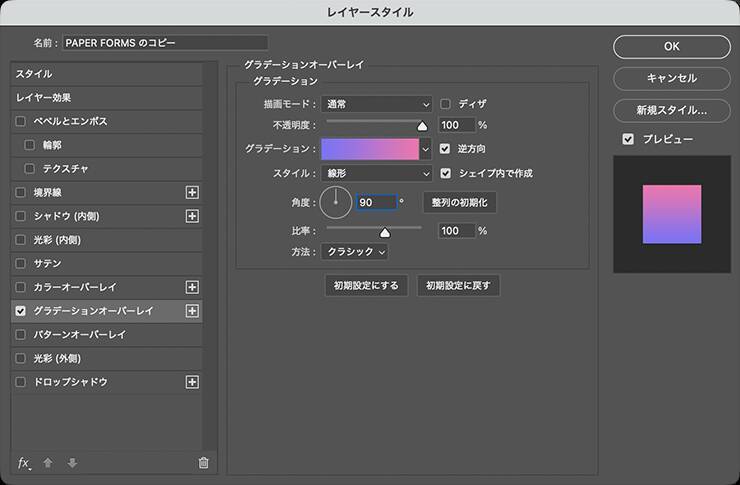The image size is (740, 485).
Task: Open サテン settings row
Action: tap(107, 263)
